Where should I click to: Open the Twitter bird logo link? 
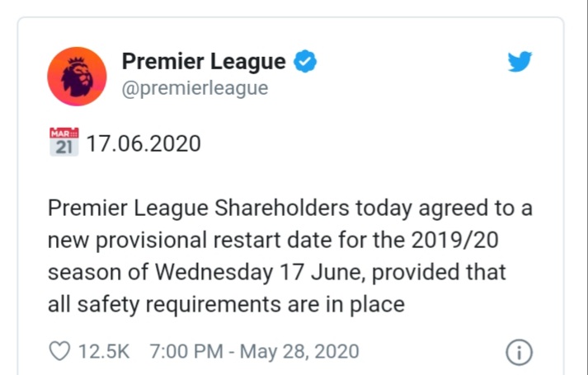[x=520, y=62]
